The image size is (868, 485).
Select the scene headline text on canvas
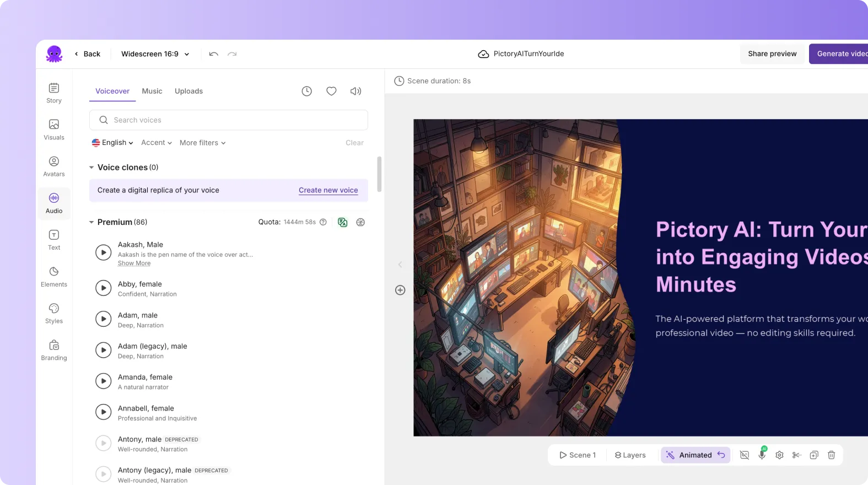pyautogui.click(x=762, y=257)
